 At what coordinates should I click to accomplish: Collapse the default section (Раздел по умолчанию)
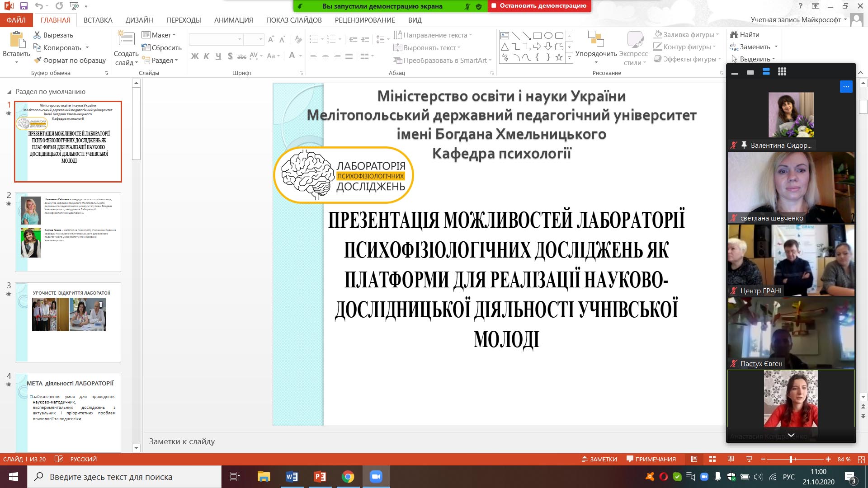pyautogui.click(x=9, y=92)
